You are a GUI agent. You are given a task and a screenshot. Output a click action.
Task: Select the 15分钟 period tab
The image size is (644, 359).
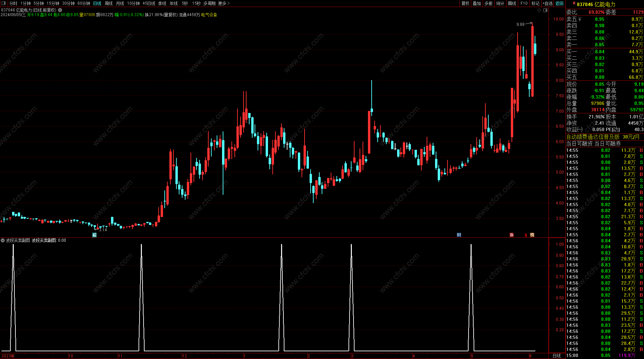53,3
